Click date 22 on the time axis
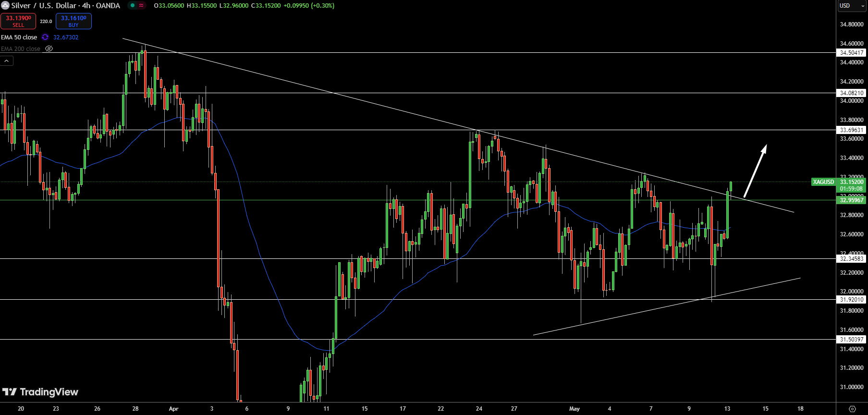This screenshot has height=415, width=868. click(441, 409)
